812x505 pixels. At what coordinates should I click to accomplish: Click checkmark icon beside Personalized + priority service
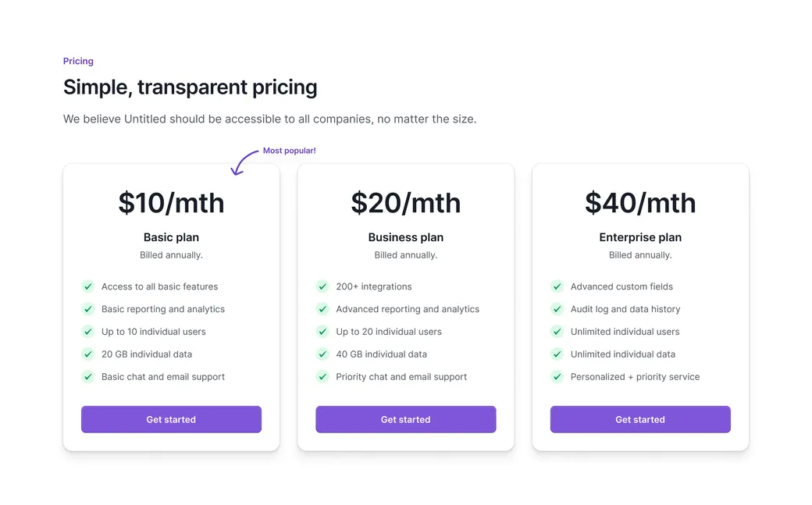coord(557,376)
